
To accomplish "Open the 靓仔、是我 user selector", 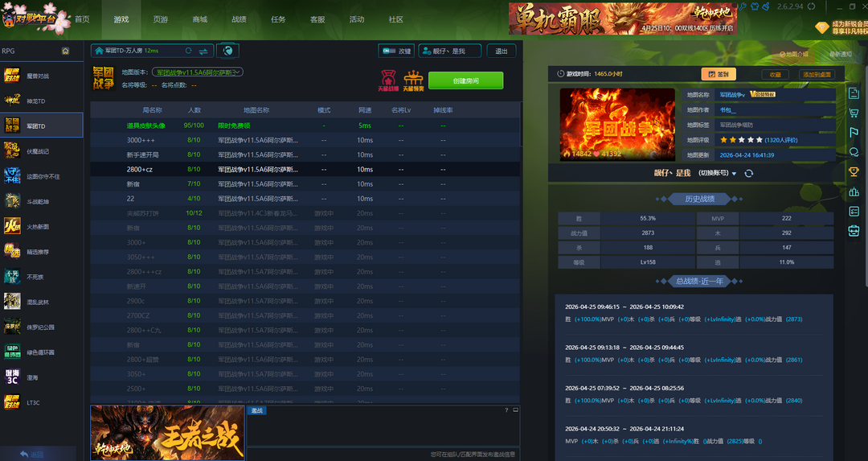I will tap(449, 51).
